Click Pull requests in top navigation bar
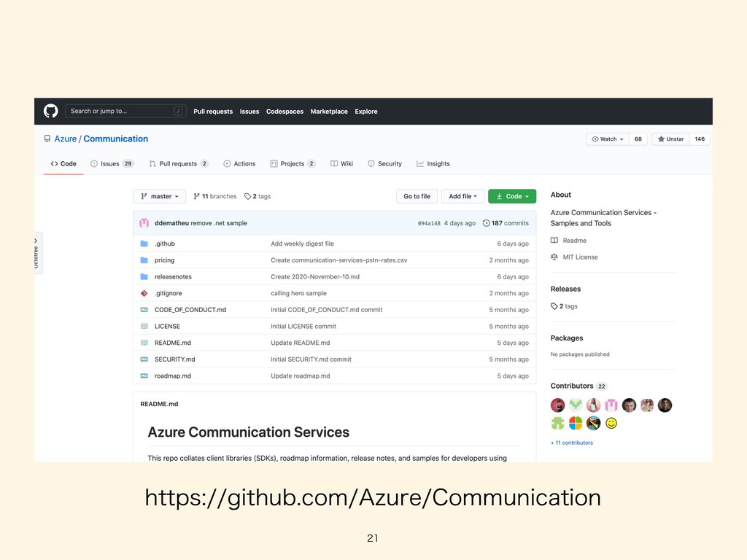Image resolution: width=747 pixels, height=560 pixels. pyautogui.click(x=213, y=112)
